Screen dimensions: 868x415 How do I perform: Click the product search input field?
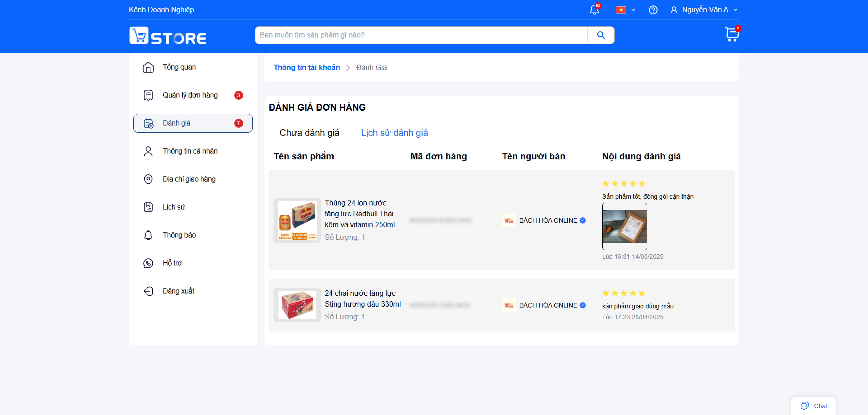tap(421, 35)
